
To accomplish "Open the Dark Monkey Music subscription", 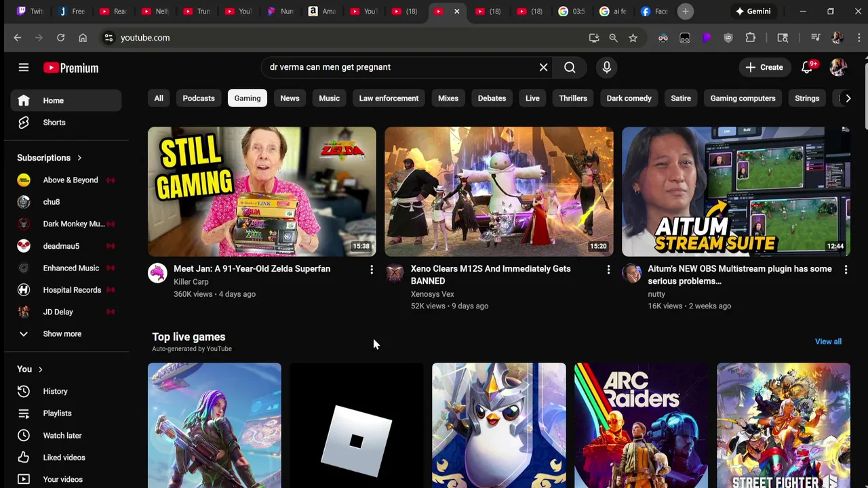I will [66, 224].
